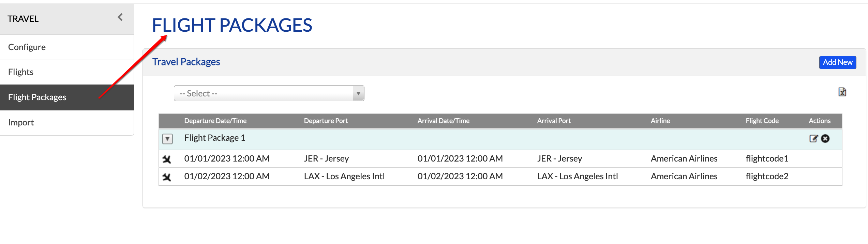The height and width of the screenshot is (244, 868).
Task: Click the Travel Packages panel title
Action: [x=186, y=62]
